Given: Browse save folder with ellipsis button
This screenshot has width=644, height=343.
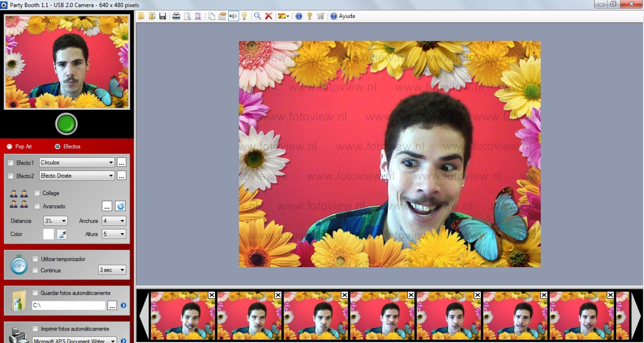Looking at the screenshot, I should click(x=112, y=306).
